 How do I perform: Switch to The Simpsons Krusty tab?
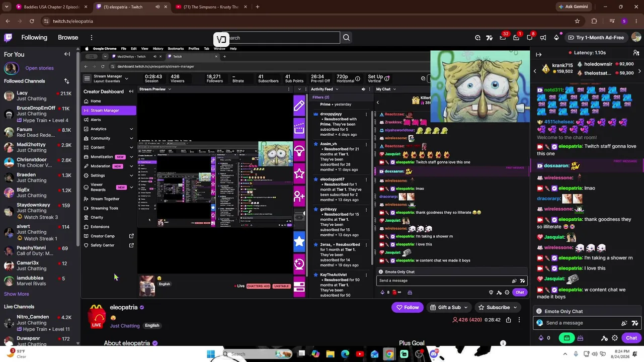[x=211, y=7]
